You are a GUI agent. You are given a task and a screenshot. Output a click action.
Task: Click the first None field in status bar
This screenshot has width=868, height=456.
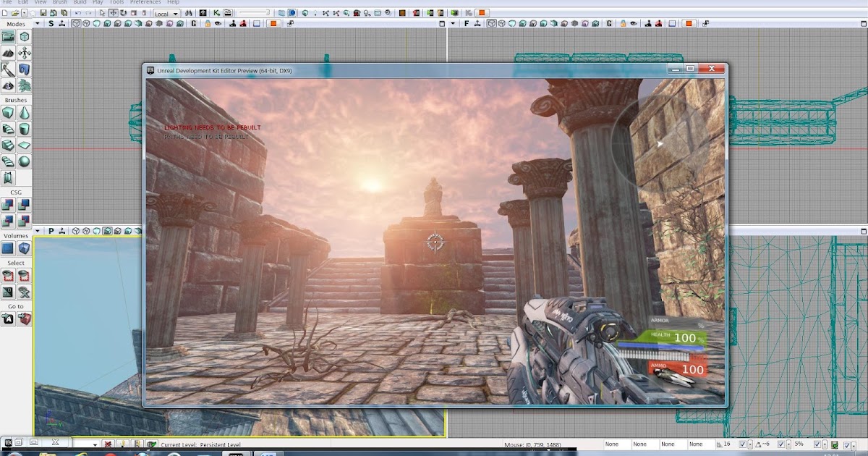click(x=617, y=444)
